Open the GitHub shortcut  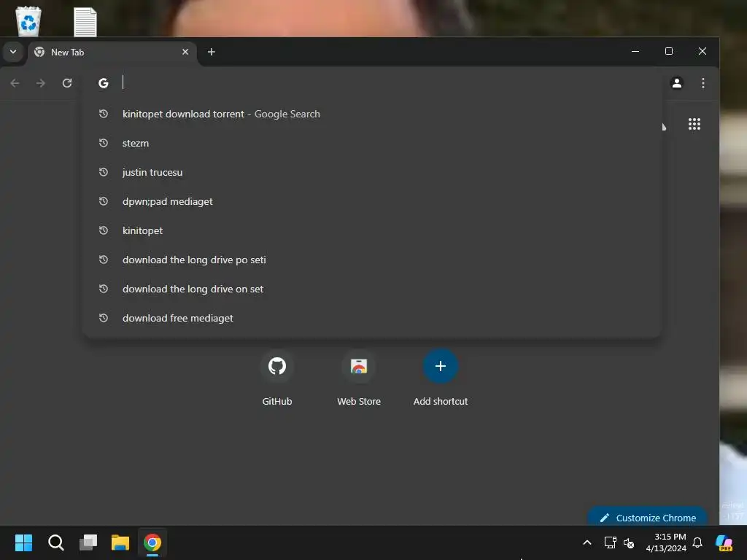276,378
